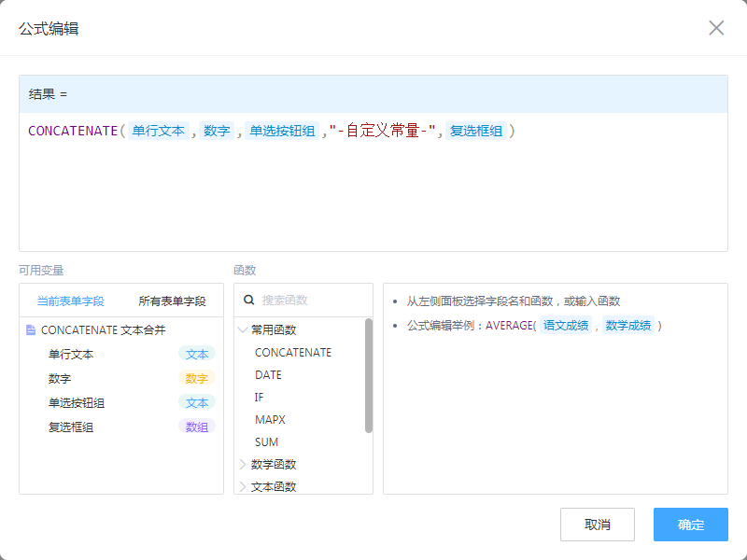Switch to 所有表单字段 tab

pyautogui.click(x=172, y=301)
